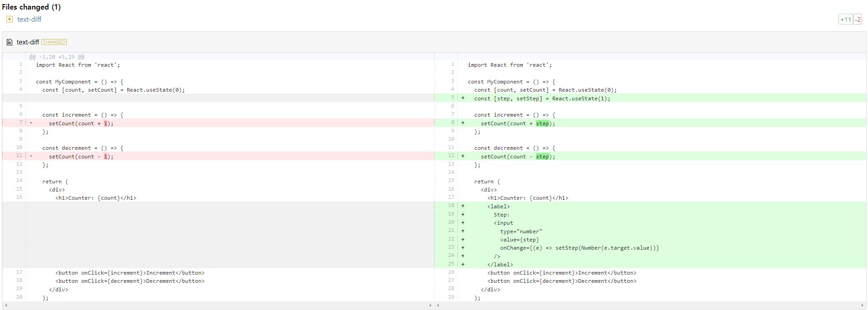The image size is (868, 310).
Task: Click the document icon in the file header
Action: tap(10, 42)
